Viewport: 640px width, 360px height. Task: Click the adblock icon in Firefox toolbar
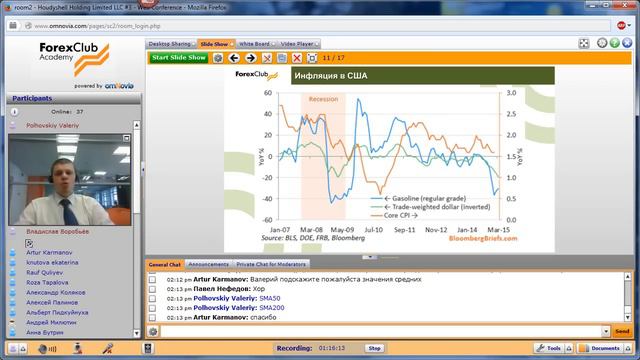pyautogui.click(x=621, y=26)
